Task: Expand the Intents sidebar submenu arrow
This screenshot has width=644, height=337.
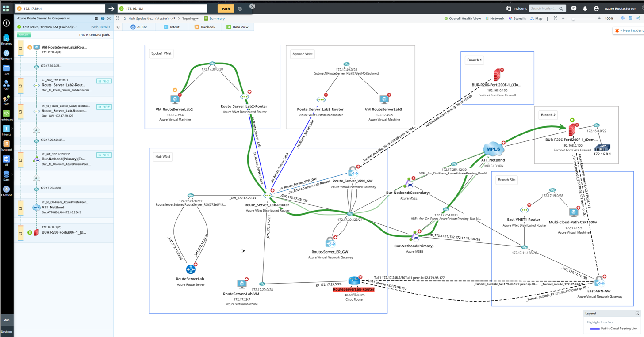Action: (12, 129)
